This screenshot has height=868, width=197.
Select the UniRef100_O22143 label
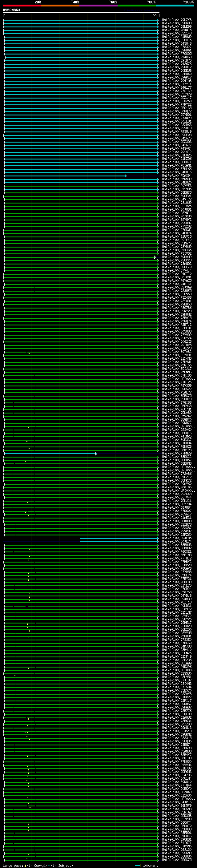[x=176, y=33]
